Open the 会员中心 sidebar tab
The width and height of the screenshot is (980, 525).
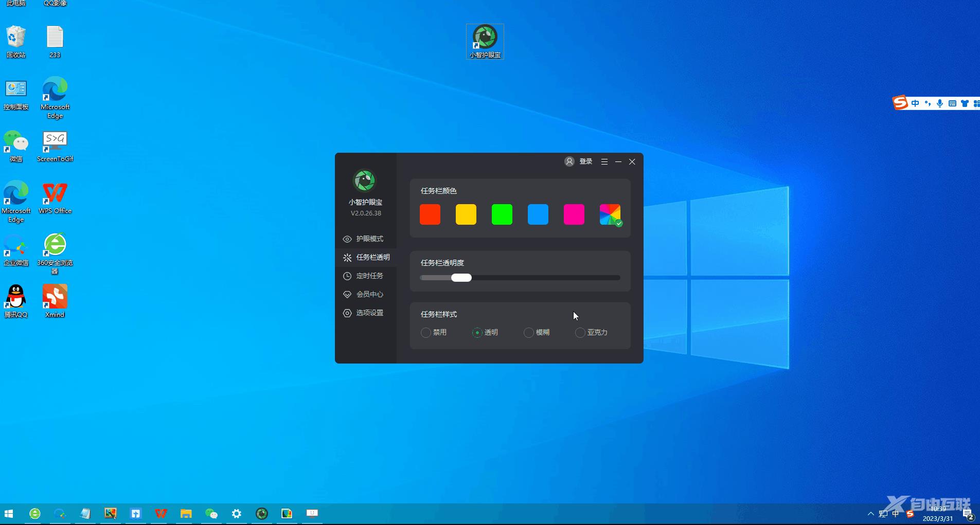[366, 295]
